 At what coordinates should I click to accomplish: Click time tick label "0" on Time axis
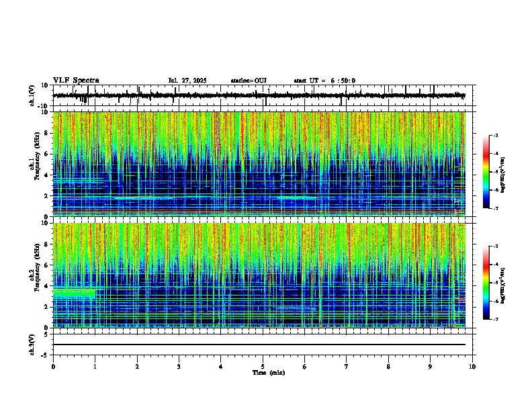click(x=53, y=367)
